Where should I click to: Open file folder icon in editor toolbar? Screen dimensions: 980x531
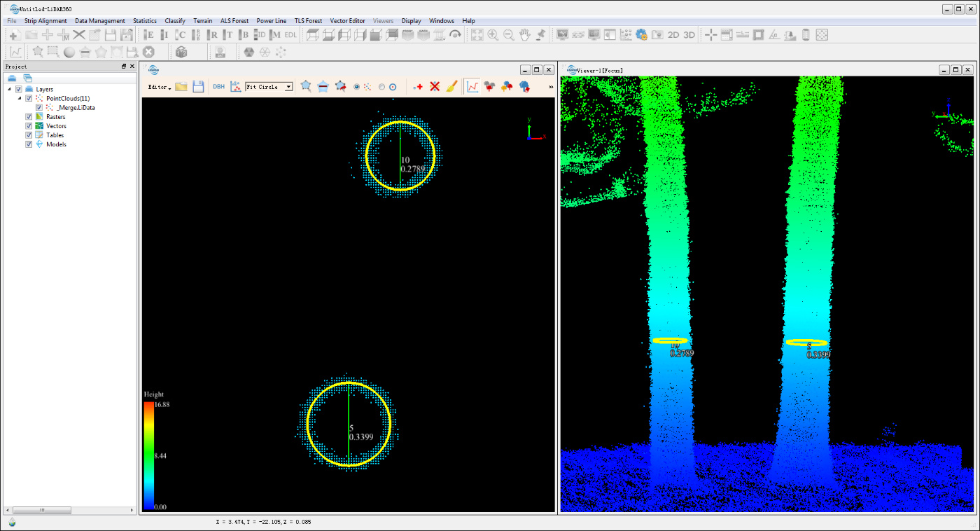(181, 87)
